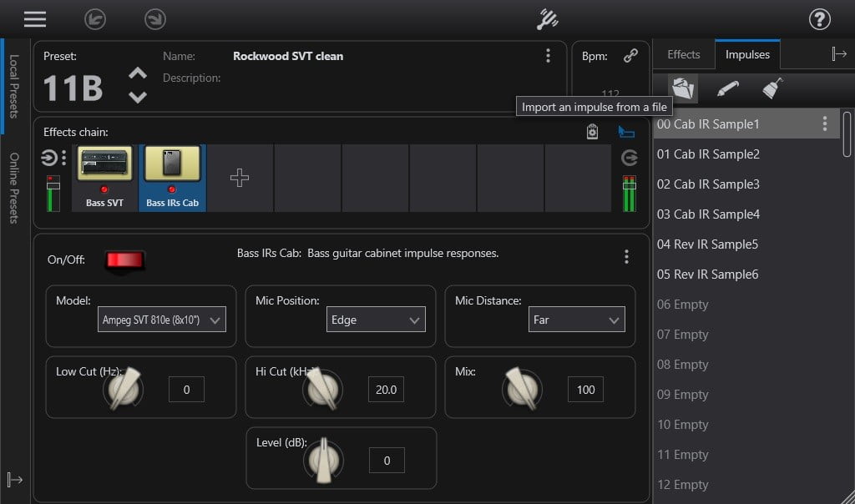Screen dimensions: 855x504
Task: Toggle the Bass SVT effect red LED
Action: tap(104, 189)
